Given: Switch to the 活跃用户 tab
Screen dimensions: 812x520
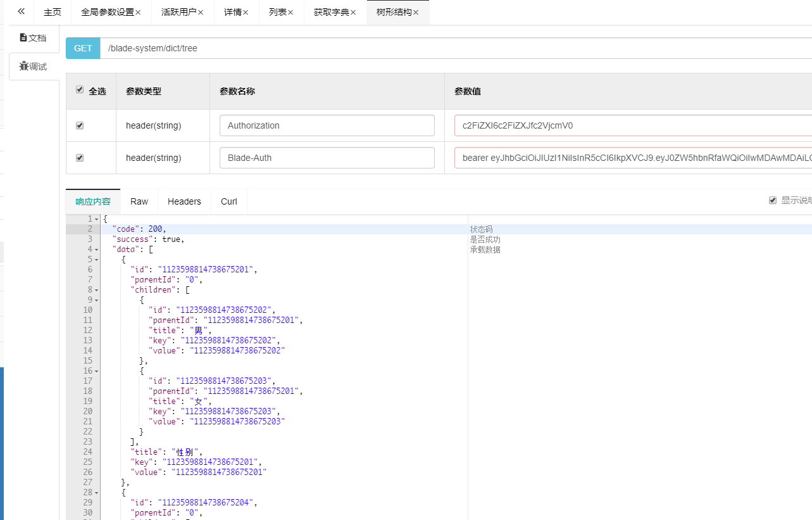Looking at the screenshot, I should 178,12.
